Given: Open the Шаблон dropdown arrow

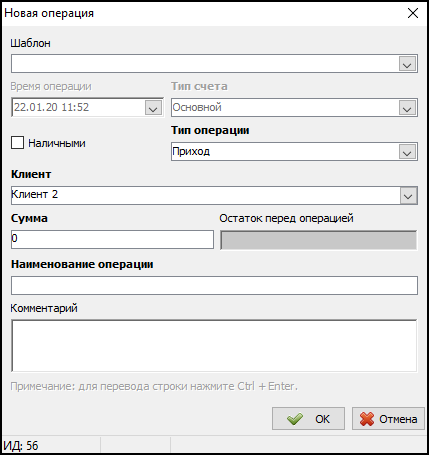Looking at the screenshot, I should click(x=407, y=64).
